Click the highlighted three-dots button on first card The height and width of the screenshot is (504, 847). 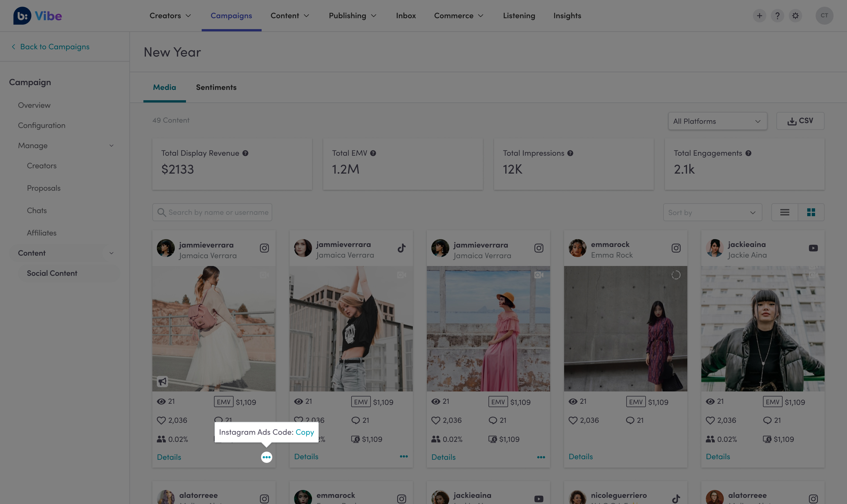(266, 457)
